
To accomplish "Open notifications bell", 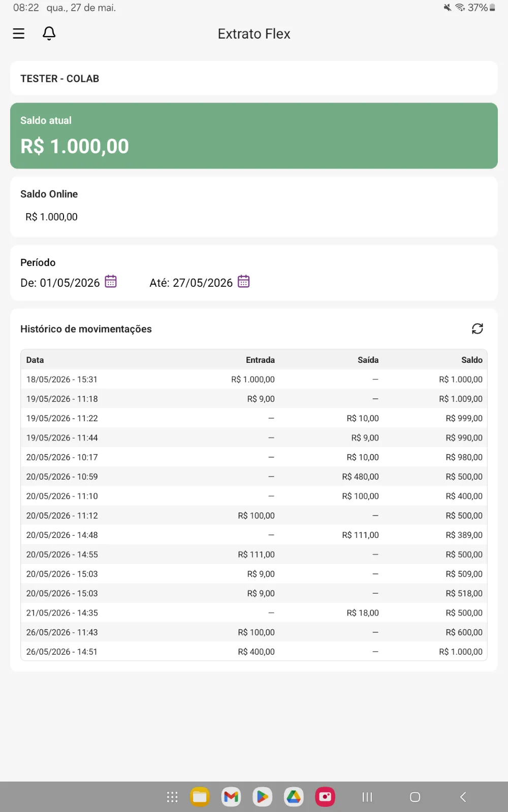I will [x=49, y=33].
